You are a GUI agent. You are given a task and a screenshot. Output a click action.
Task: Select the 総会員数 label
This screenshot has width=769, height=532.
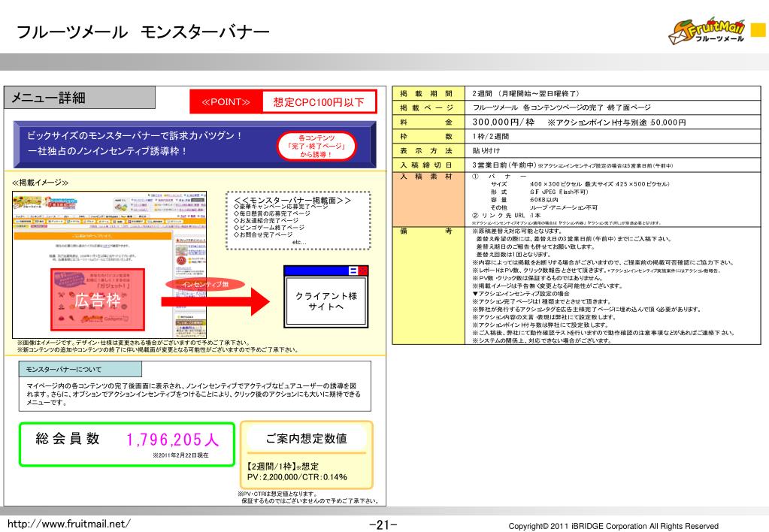pos(68,438)
